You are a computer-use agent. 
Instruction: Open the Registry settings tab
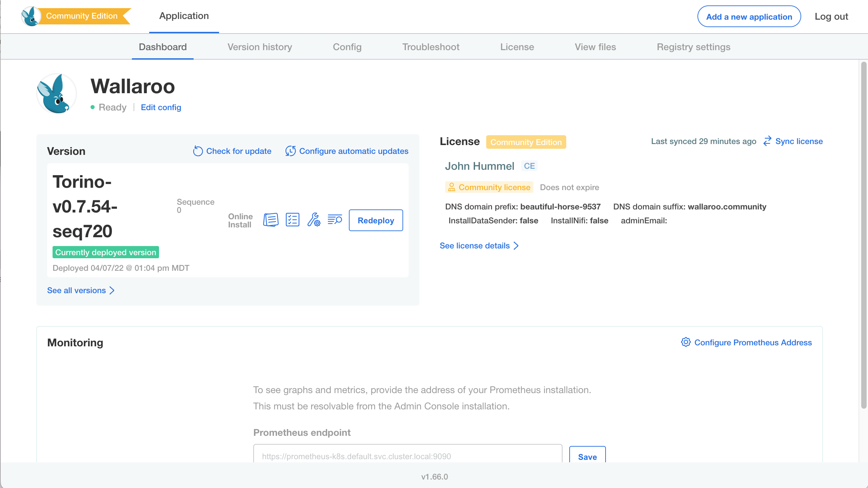click(693, 47)
